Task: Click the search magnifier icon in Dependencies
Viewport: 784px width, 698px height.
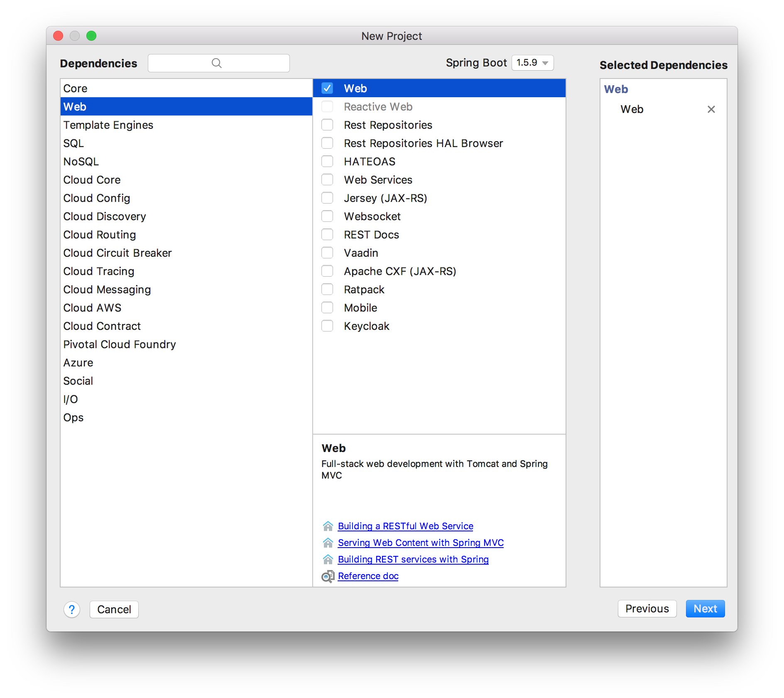Action: click(x=216, y=63)
